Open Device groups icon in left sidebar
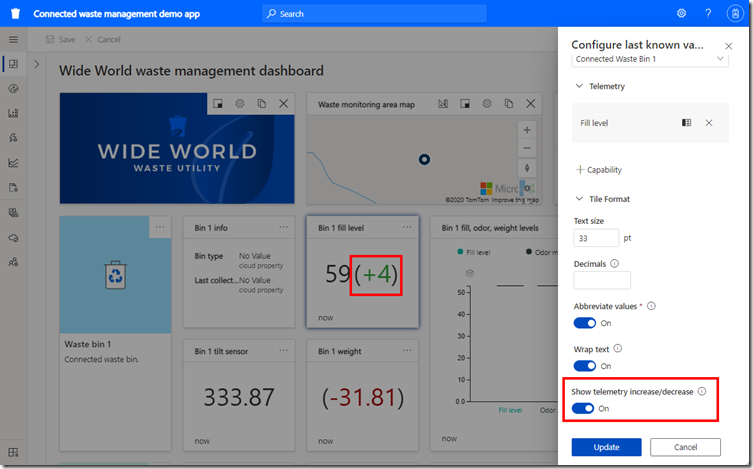The image size is (753, 469). click(13, 113)
